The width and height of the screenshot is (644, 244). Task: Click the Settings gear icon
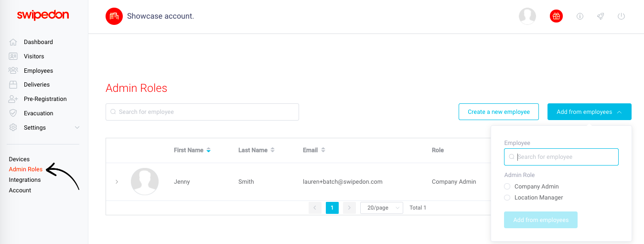click(x=13, y=128)
